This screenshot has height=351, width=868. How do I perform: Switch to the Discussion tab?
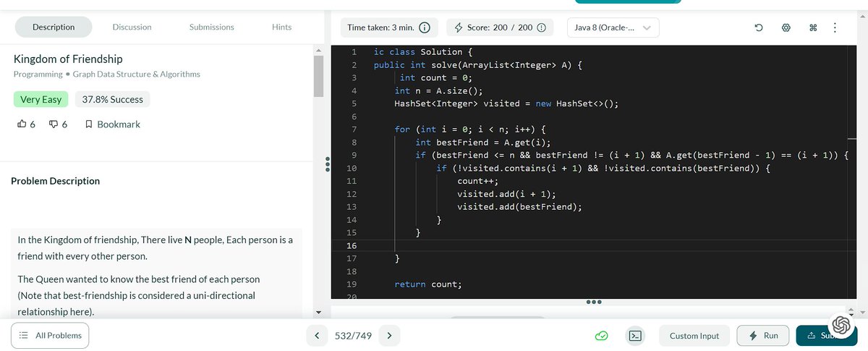132,27
